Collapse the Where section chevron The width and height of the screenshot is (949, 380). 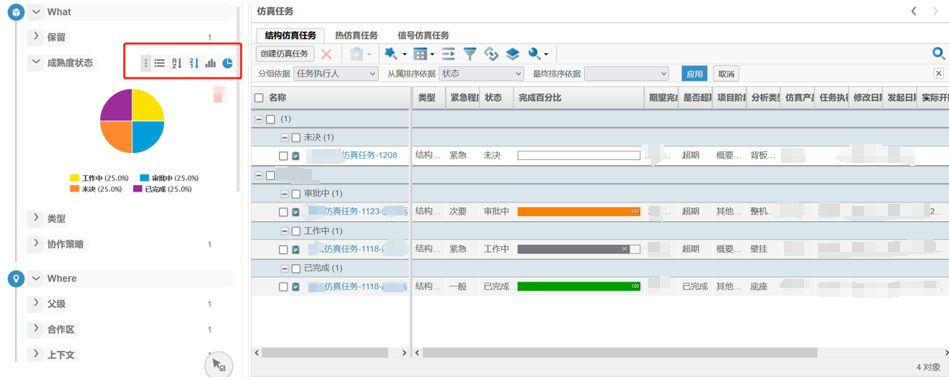tap(36, 278)
